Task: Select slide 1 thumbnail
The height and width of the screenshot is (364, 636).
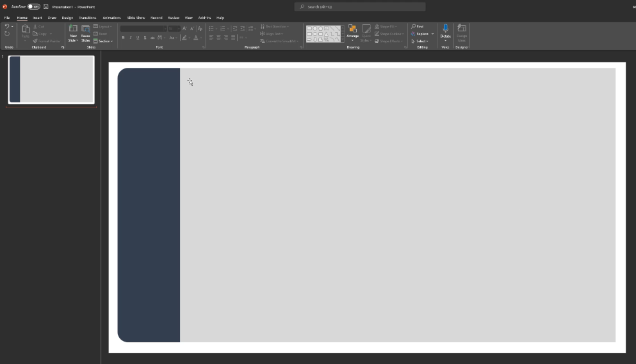Action: 51,80
